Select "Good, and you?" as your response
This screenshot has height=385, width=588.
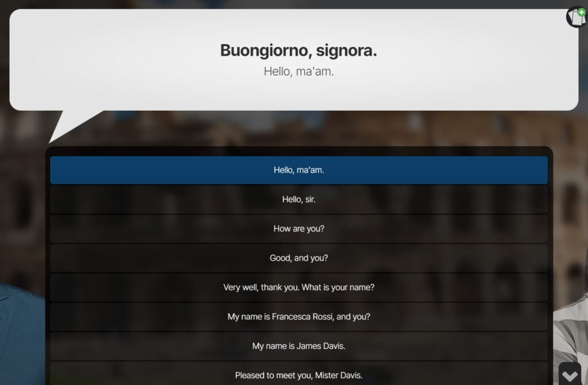pos(299,258)
